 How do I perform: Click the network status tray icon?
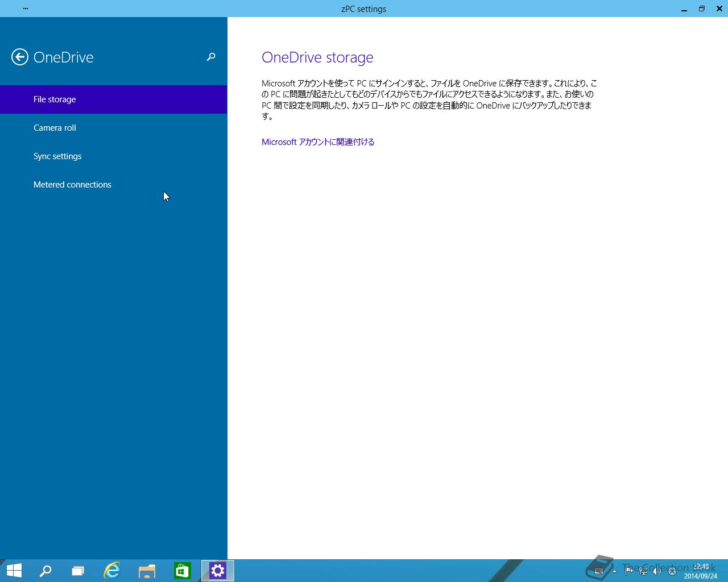click(x=643, y=571)
